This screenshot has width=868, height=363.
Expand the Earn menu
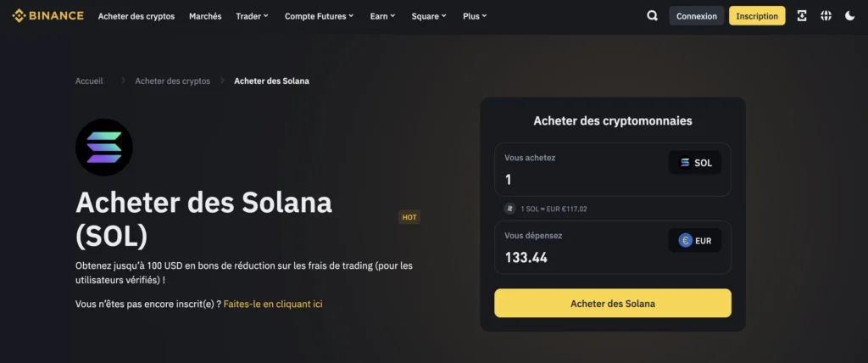383,16
